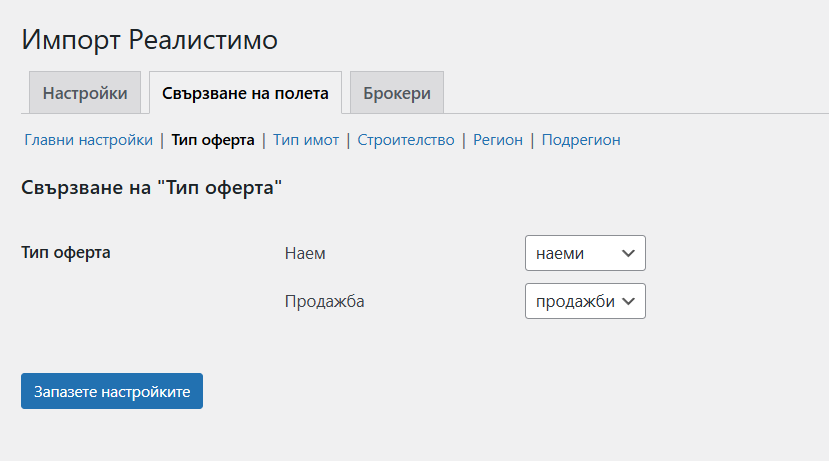Select the Свързване на полета tab
The height and width of the screenshot is (461, 829).
pos(245,93)
